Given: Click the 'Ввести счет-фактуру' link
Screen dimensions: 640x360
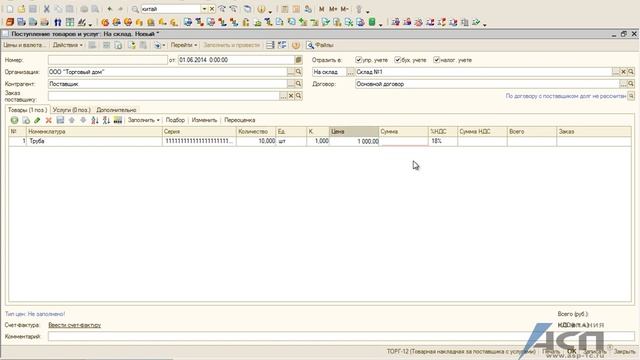Looking at the screenshot, I should coord(75,325).
